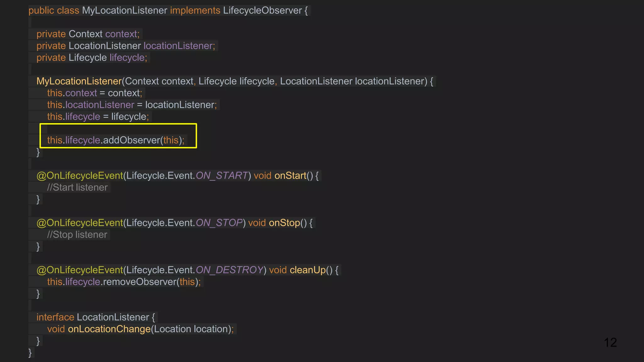This screenshot has width=644, height=362.
Task: Click the onStop method name
Action: pyautogui.click(x=285, y=223)
